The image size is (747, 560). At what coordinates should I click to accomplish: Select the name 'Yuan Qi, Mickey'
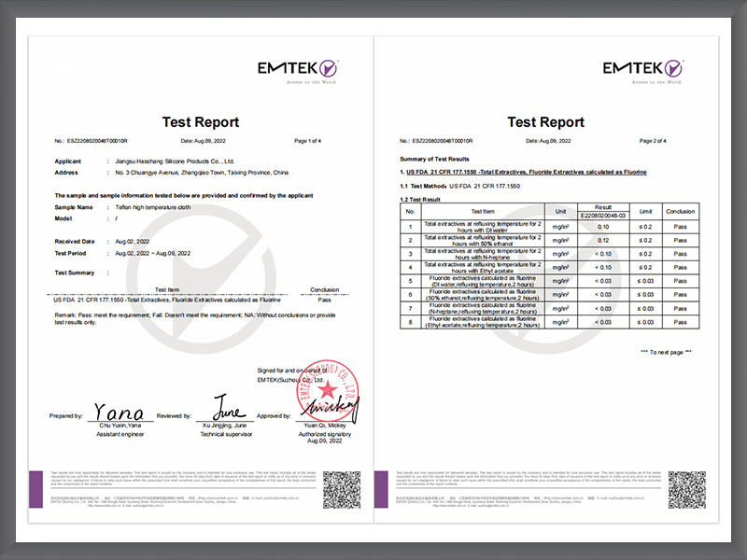[325, 426]
